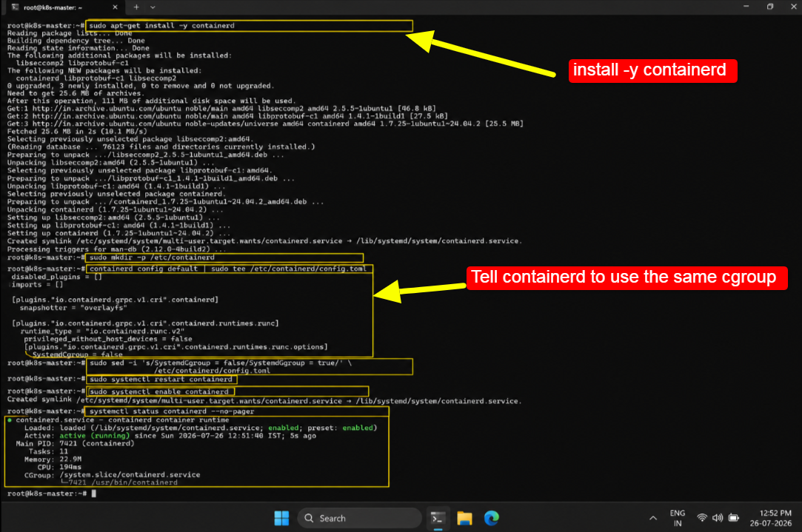Expand the new tab profile dropdown
This screenshot has width=802, height=532.
click(153, 7)
